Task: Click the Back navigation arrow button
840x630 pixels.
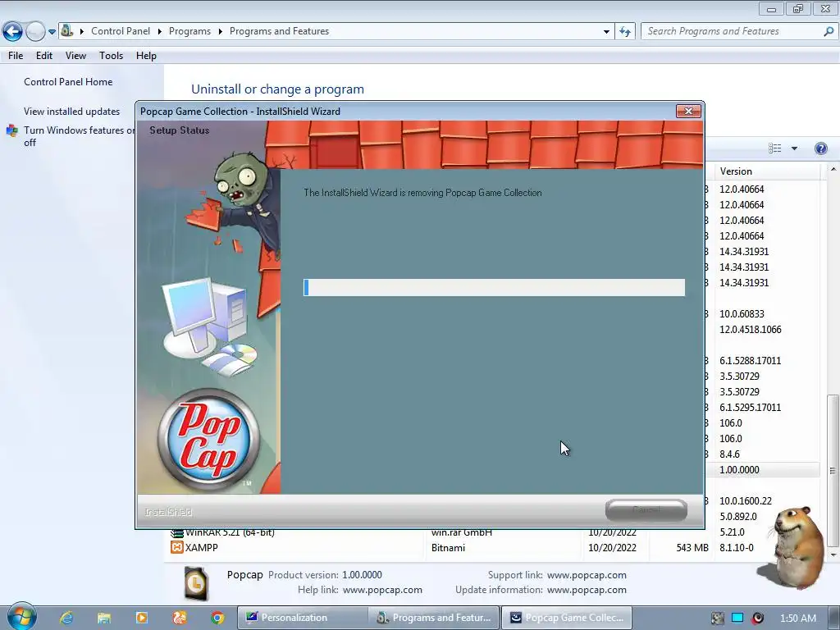Action: coord(12,32)
